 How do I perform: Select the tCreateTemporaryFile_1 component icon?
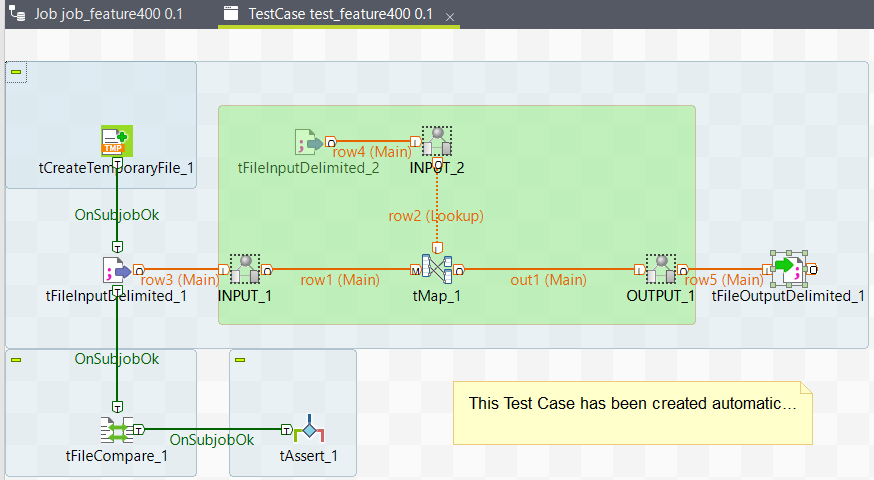117,142
